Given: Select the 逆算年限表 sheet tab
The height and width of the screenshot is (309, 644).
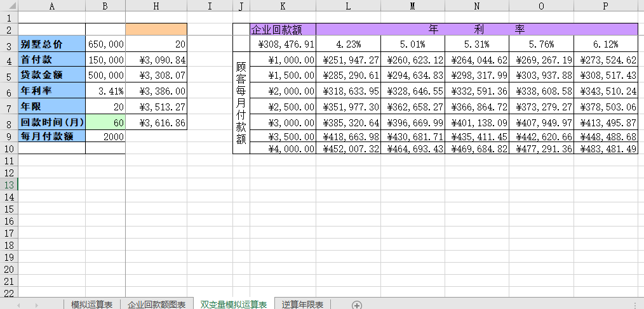Looking at the screenshot, I should tap(302, 305).
